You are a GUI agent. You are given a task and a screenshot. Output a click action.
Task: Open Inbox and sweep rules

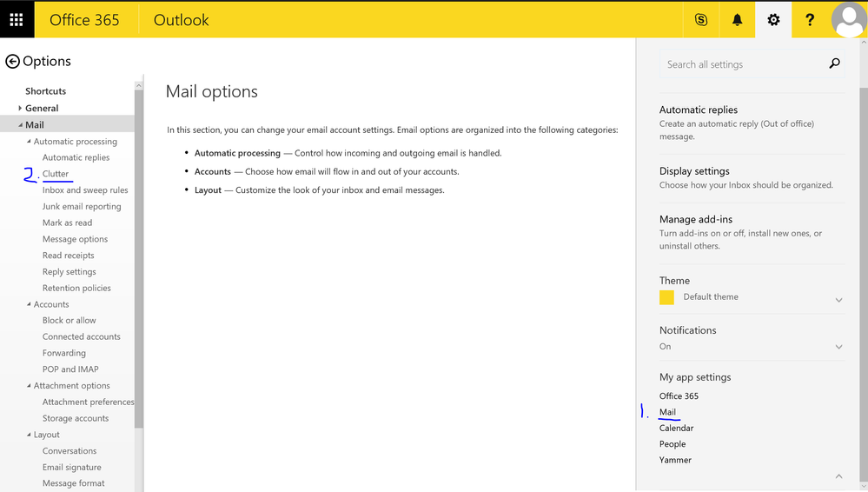coord(85,190)
